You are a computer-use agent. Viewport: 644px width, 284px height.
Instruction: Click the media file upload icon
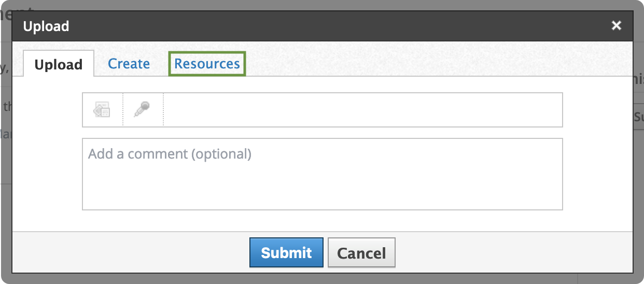pos(102,109)
